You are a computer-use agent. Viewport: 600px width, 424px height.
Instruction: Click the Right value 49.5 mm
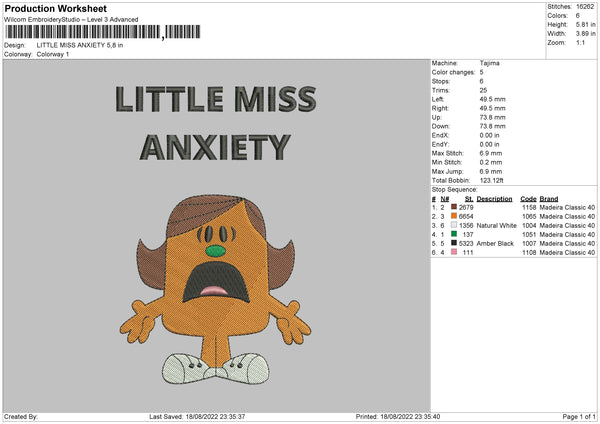pyautogui.click(x=492, y=108)
